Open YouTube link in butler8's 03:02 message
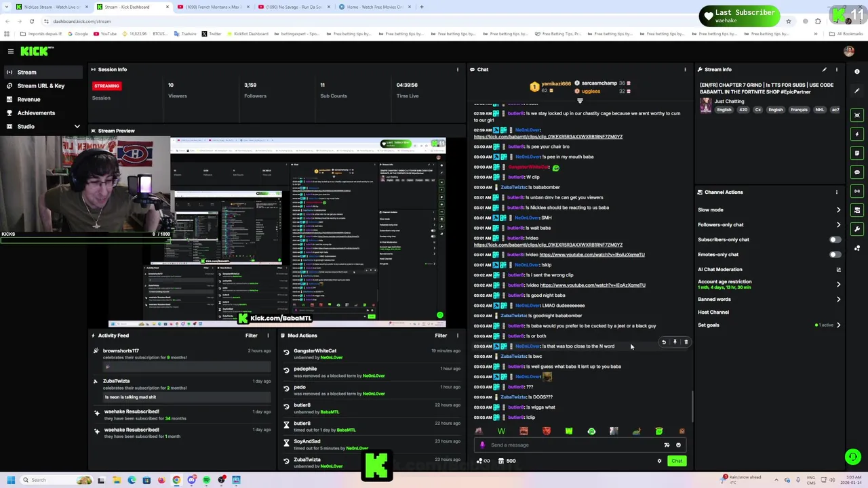The width and height of the screenshot is (868, 488). pos(593,285)
